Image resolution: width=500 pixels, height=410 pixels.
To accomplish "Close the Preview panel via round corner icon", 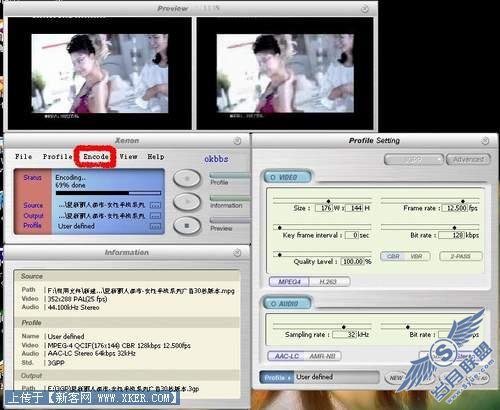I will click(x=365, y=9).
